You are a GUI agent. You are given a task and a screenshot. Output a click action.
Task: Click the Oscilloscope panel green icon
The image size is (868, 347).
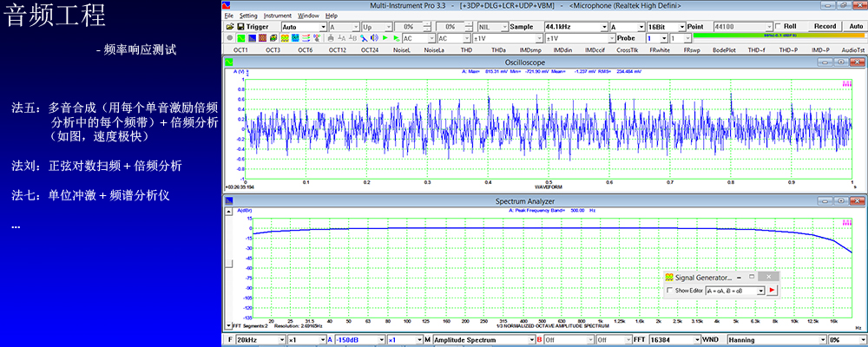tap(227, 62)
